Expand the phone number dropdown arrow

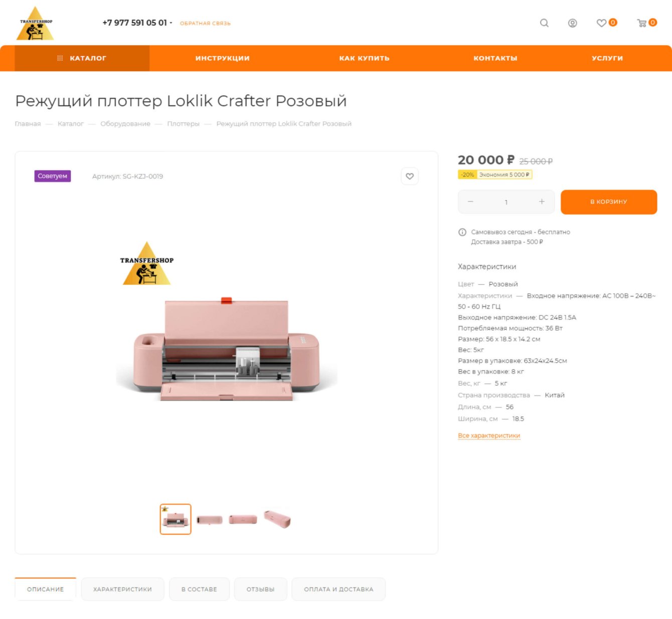pos(171,23)
